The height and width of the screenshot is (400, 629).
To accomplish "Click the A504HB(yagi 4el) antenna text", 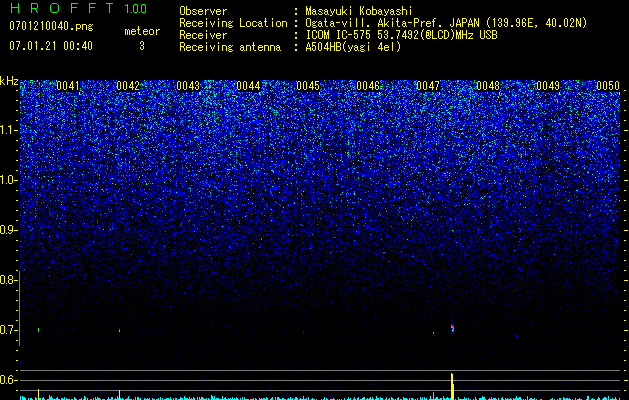I will coord(353,47).
